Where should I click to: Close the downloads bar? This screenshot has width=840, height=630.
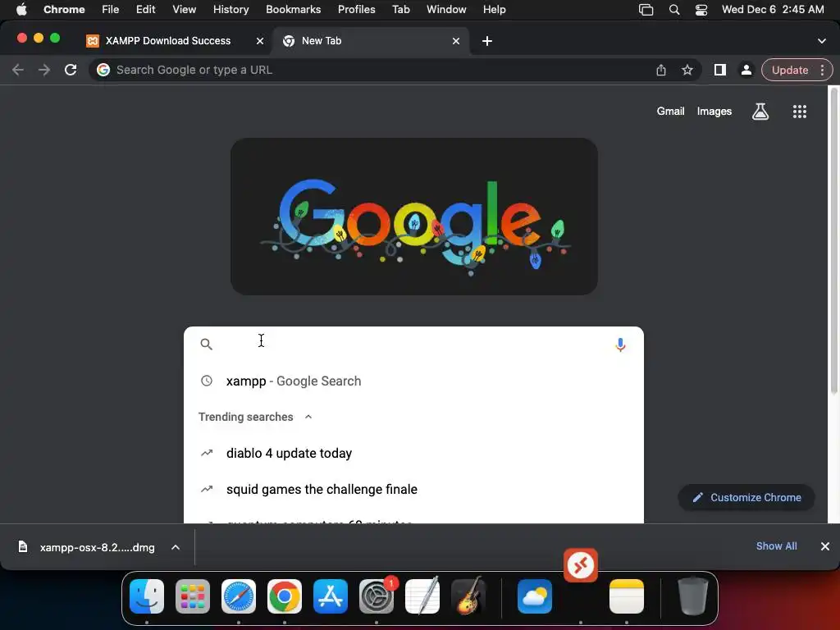[x=825, y=546]
